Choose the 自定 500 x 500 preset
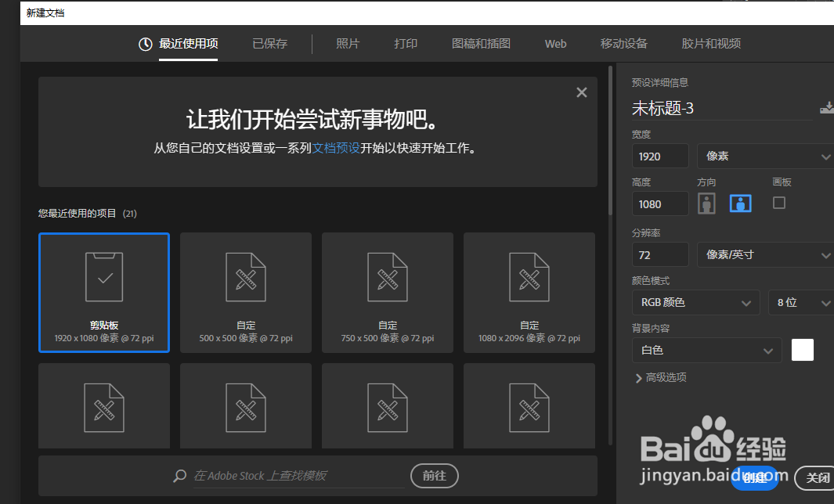Screen dimensions: 834x504 (x=246, y=293)
